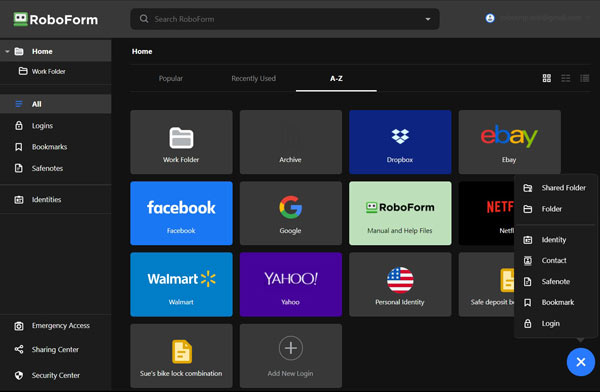The width and height of the screenshot is (600, 392).
Task: Open Sharing Center icon
Action: click(x=18, y=349)
